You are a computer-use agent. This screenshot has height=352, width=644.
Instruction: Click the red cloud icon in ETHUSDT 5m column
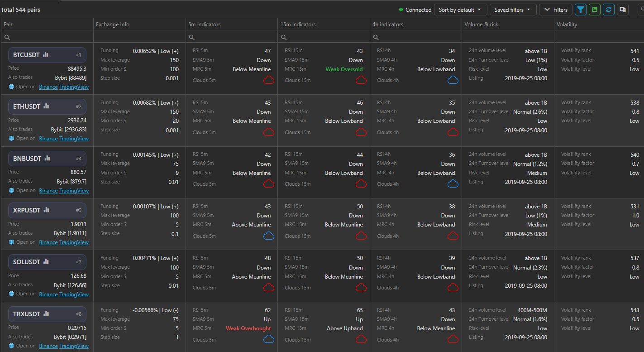pyautogui.click(x=269, y=132)
